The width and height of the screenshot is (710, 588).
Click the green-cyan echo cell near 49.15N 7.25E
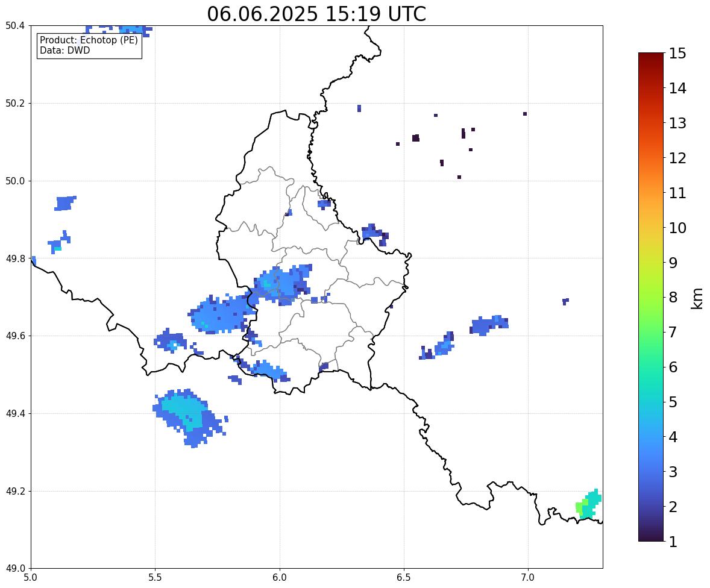click(x=588, y=504)
